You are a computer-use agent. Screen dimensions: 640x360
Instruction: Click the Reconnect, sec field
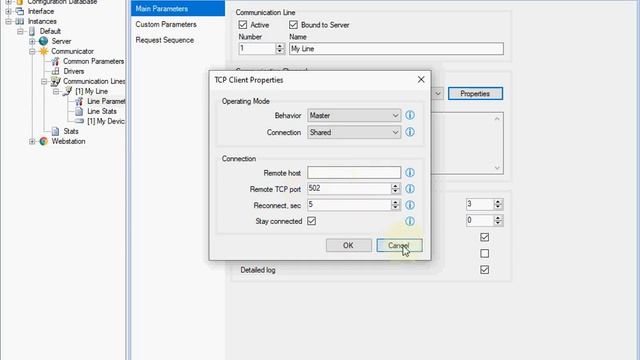(x=349, y=204)
